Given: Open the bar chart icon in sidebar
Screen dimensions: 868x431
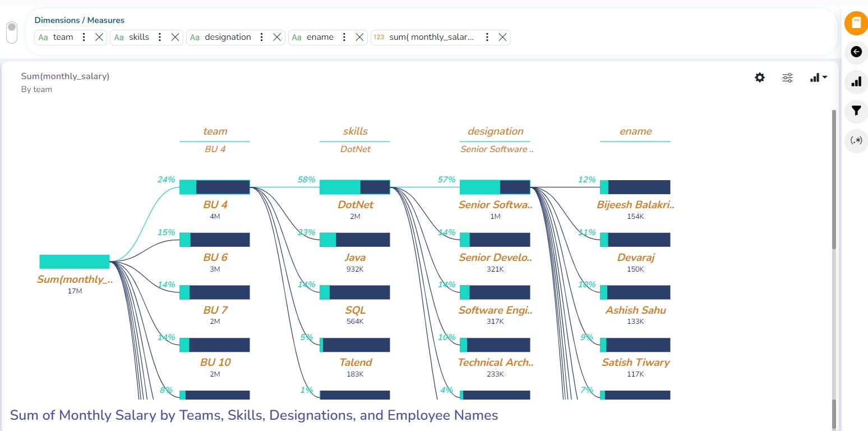Looking at the screenshot, I should pyautogui.click(x=856, y=82).
